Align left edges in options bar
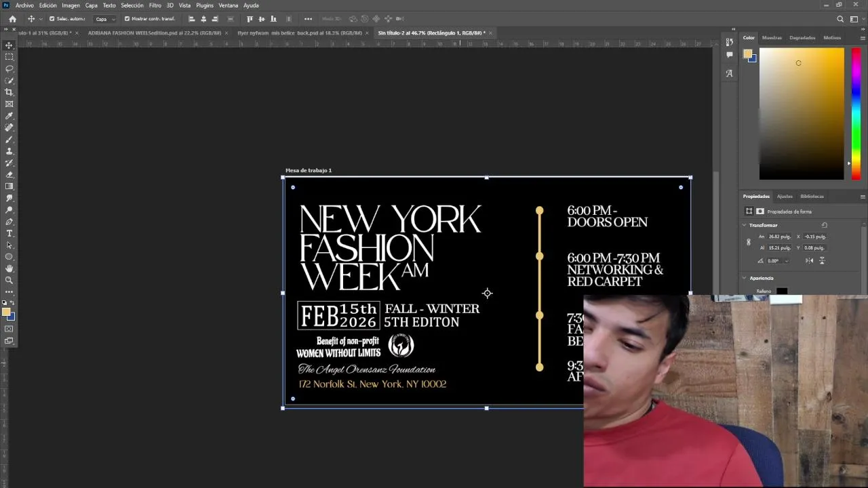The height and width of the screenshot is (488, 868). point(191,19)
